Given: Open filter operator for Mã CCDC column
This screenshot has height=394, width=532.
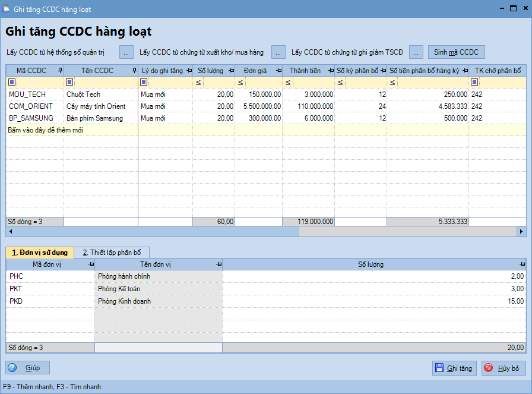Looking at the screenshot, I should [x=12, y=82].
